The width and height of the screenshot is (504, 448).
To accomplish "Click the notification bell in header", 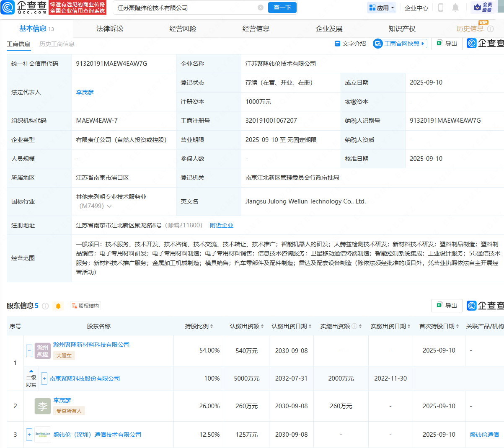I will click(x=455, y=8).
